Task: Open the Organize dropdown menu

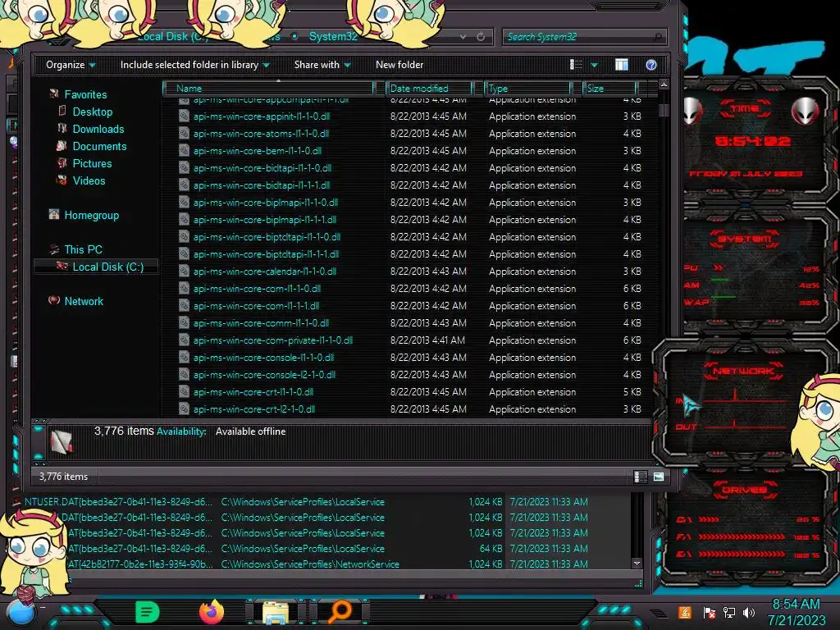Action: point(71,65)
